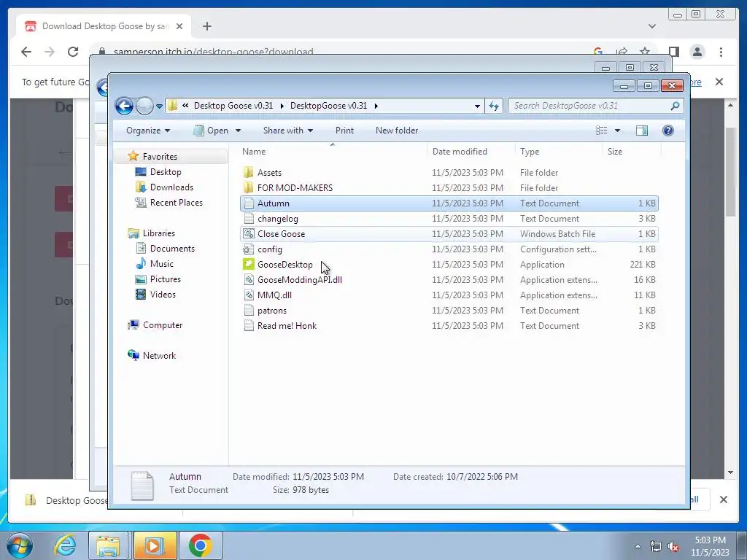Select the Read me! Honk file icon
The height and width of the screenshot is (560, 747).
[x=248, y=326]
